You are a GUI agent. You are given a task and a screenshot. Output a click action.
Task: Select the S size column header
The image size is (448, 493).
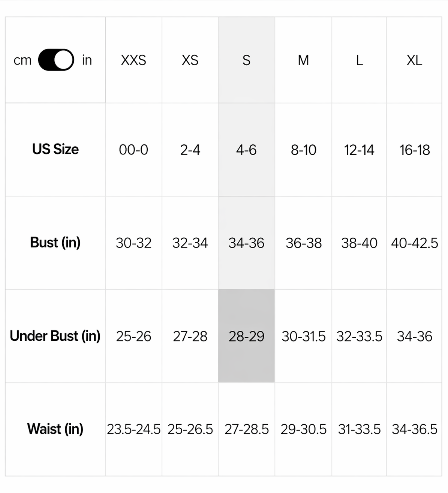[x=246, y=60]
